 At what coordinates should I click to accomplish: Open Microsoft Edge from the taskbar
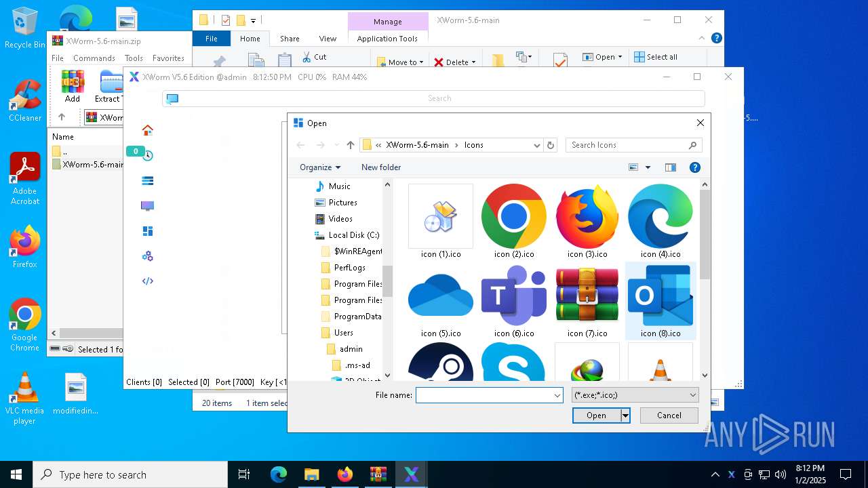279,474
